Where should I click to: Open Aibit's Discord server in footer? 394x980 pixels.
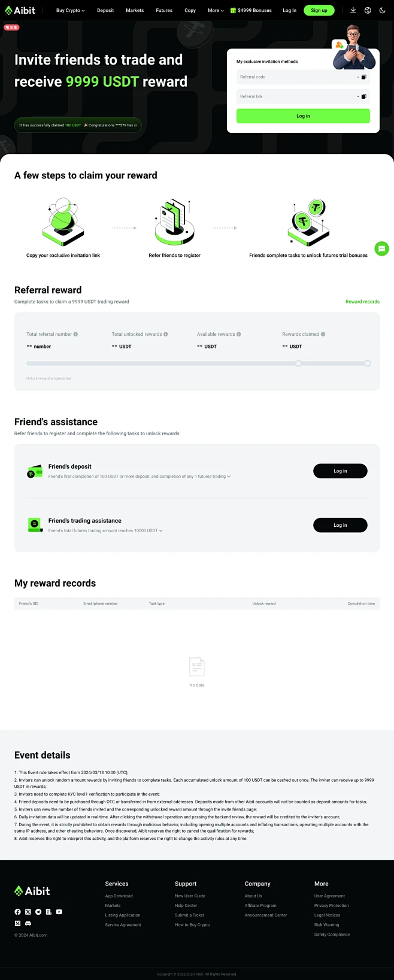(28, 923)
